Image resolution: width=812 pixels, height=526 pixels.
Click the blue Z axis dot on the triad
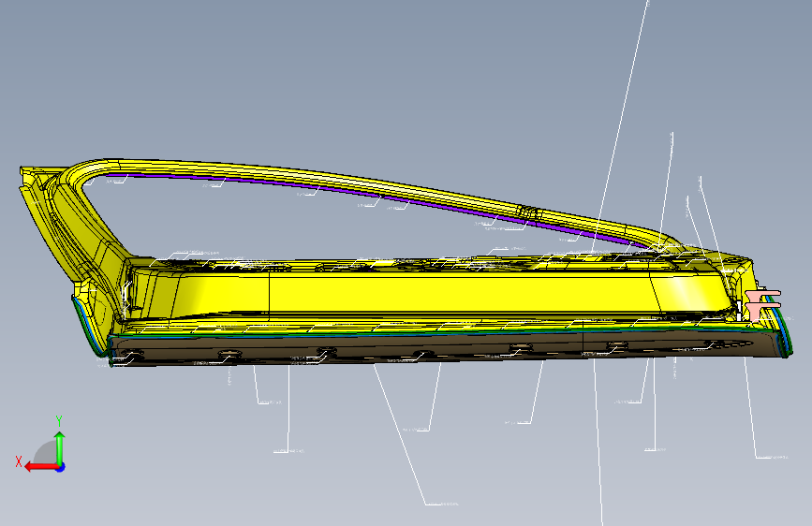click(61, 467)
